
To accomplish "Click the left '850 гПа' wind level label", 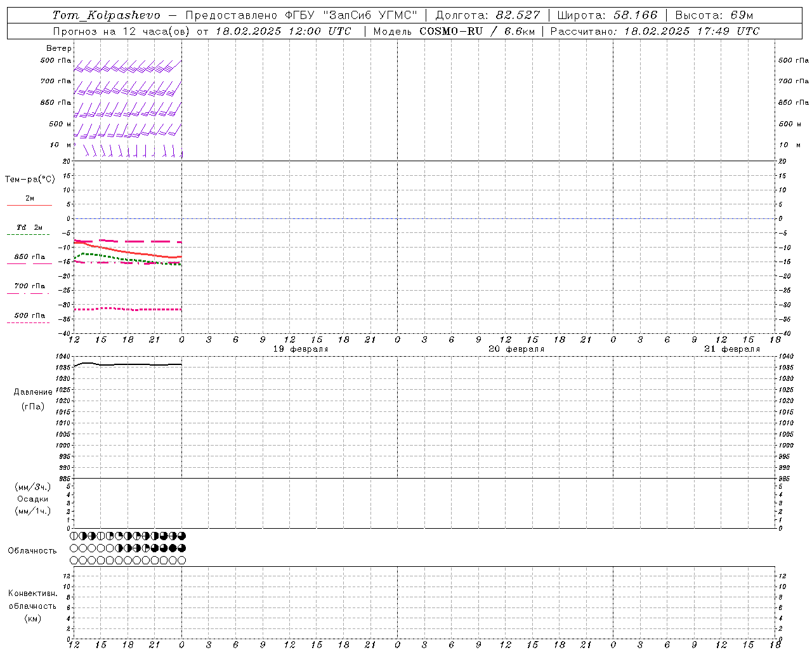I will click(56, 102).
